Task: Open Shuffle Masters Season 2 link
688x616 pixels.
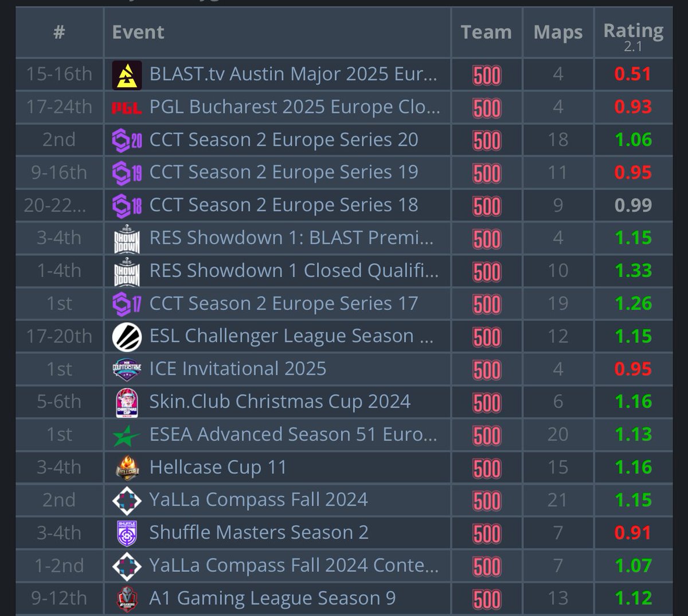Action: pyautogui.click(x=259, y=532)
